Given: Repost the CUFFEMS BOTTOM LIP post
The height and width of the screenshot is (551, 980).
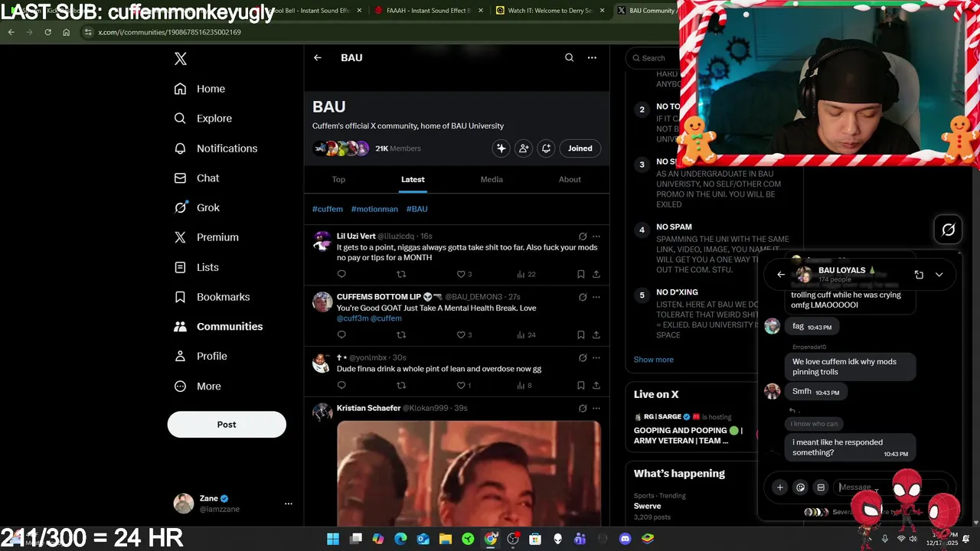Looking at the screenshot, I should click(401, 334).
